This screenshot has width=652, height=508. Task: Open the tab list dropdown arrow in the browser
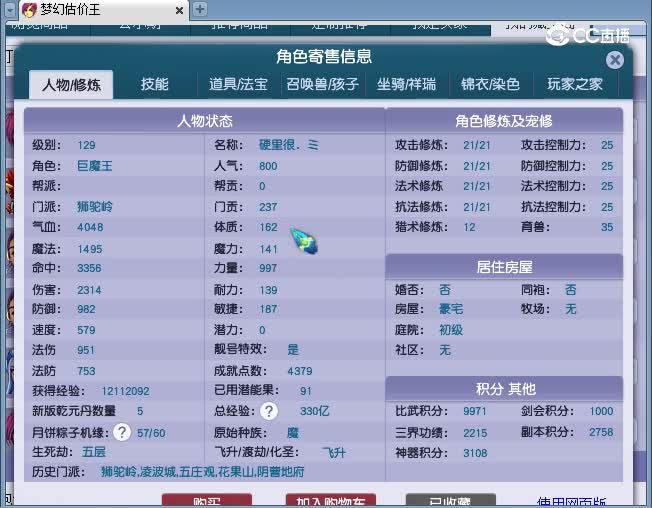coord(10,10)
